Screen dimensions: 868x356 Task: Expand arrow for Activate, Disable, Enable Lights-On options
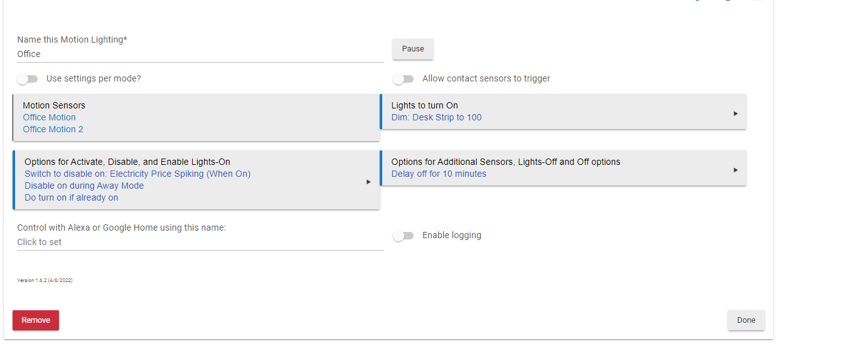(x=368, y=182)
